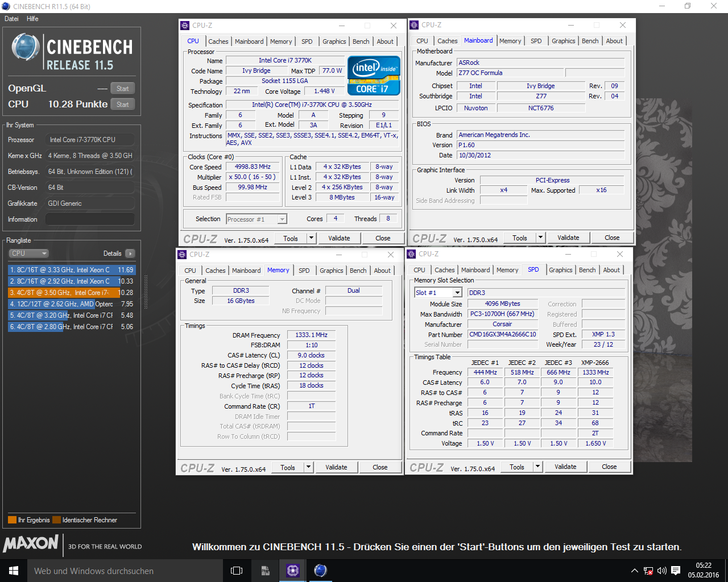The image size is (728, 582).
Task: Click CPU-Z title icon in Memory window
Action: point(183,255)
